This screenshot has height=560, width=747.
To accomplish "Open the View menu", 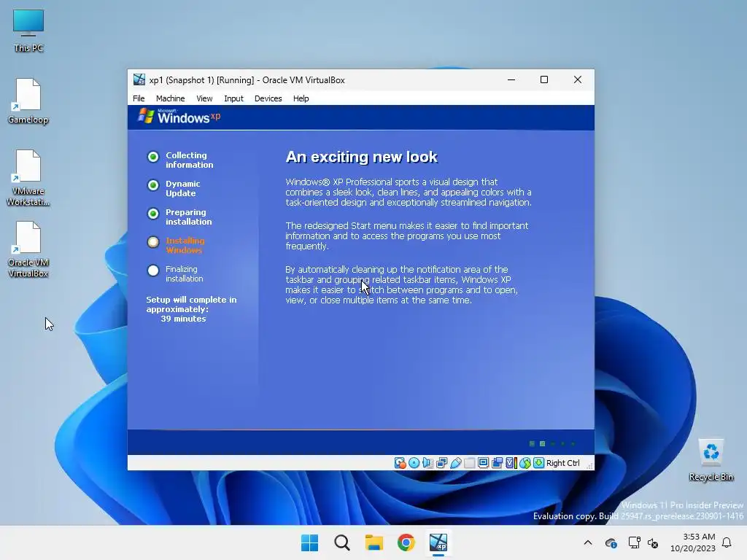I will [204, 98].
